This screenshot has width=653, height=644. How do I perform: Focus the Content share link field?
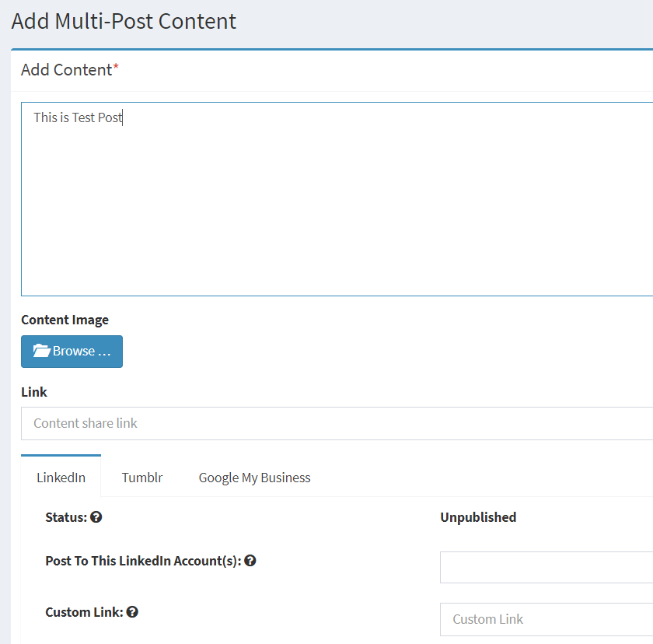tap(334, 424)
